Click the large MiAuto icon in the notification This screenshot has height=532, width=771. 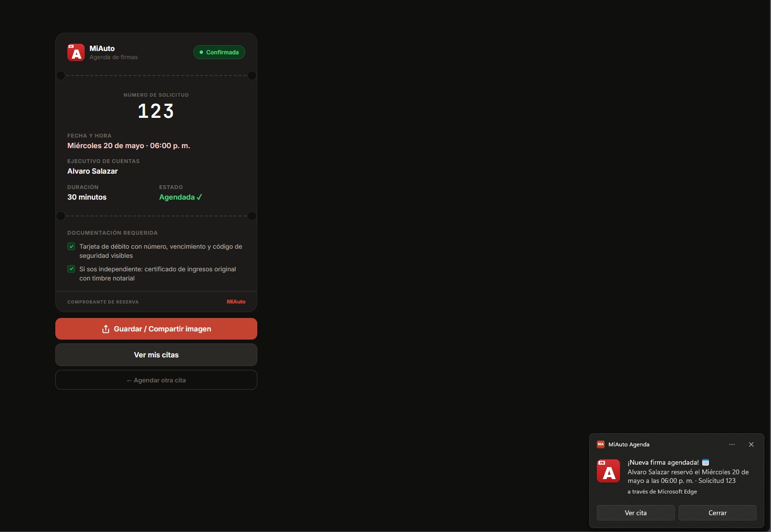click(608, 471)
